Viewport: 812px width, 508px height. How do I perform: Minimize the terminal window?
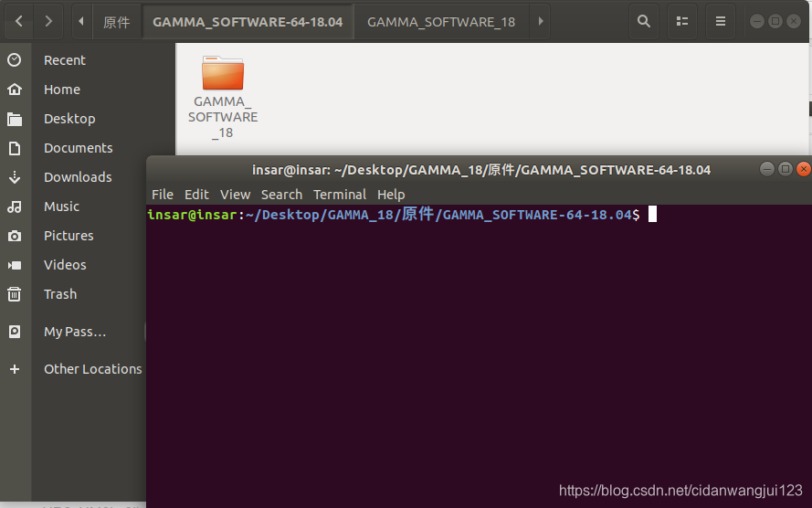[767, 169]
